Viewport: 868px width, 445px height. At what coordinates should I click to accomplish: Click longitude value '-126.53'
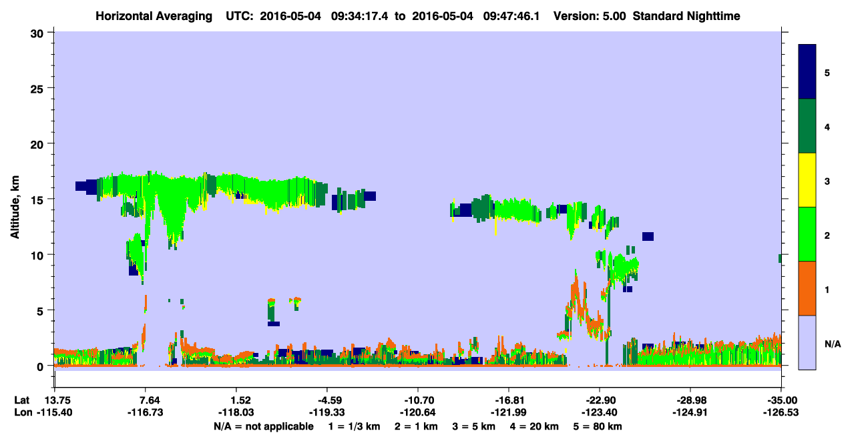coord(781,412)
